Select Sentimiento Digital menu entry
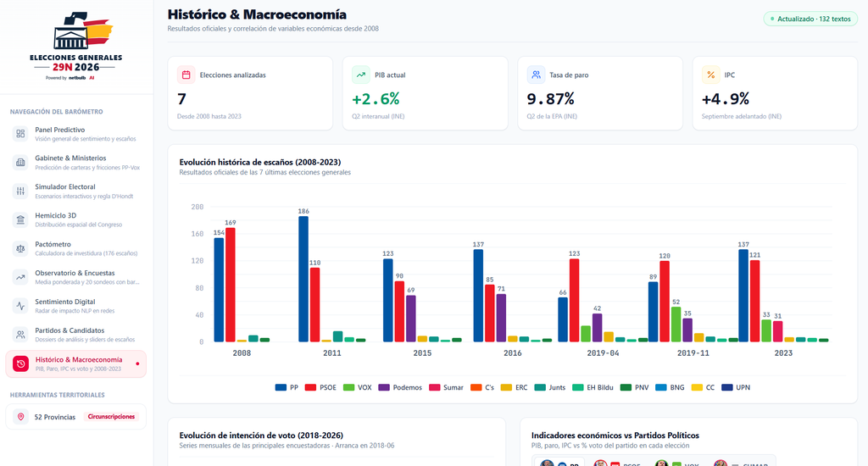Screen dimensions: 868x466 click(75, 306)
